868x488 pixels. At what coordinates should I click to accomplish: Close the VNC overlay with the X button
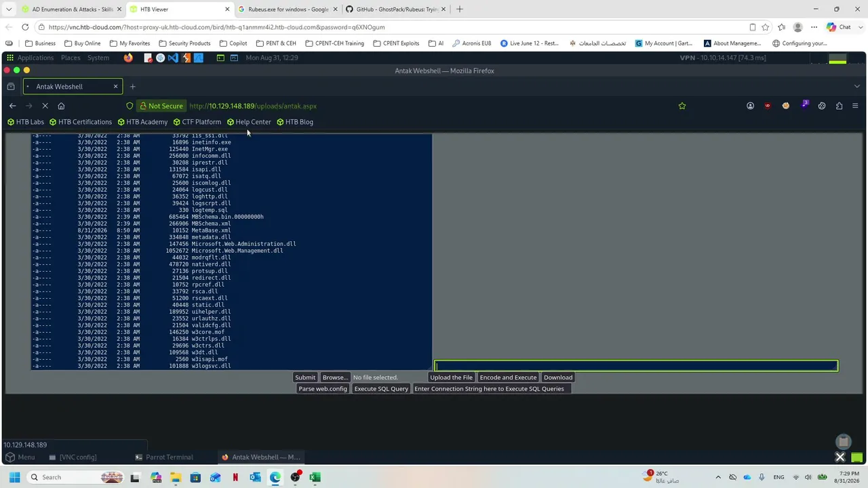840,457
